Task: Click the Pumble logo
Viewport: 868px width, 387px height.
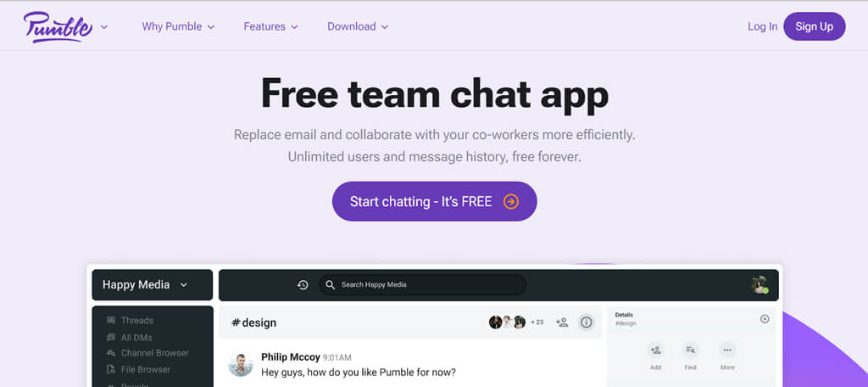Action: click(58, 26)
